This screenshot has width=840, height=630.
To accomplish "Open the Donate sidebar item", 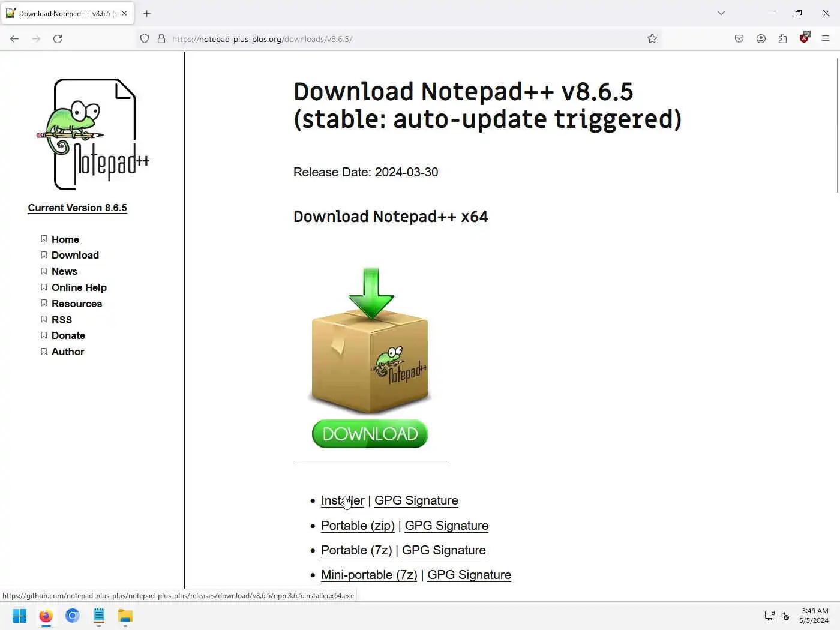I will point(68,335).
